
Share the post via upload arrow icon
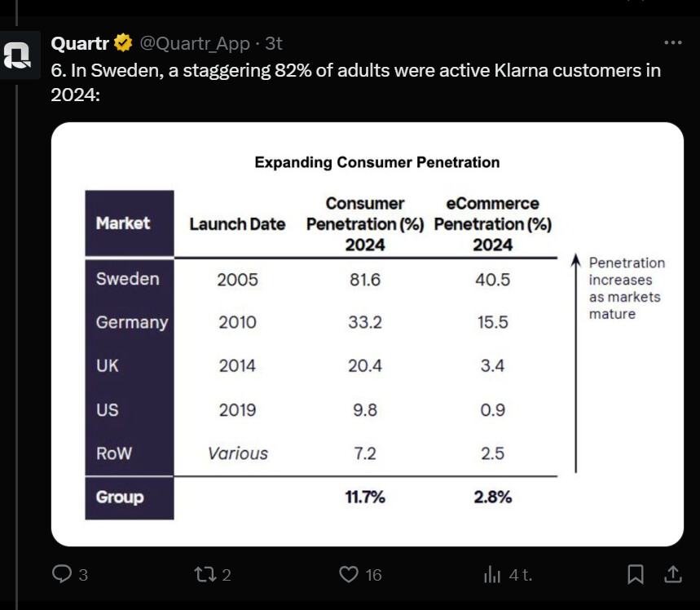coord(673,575)
